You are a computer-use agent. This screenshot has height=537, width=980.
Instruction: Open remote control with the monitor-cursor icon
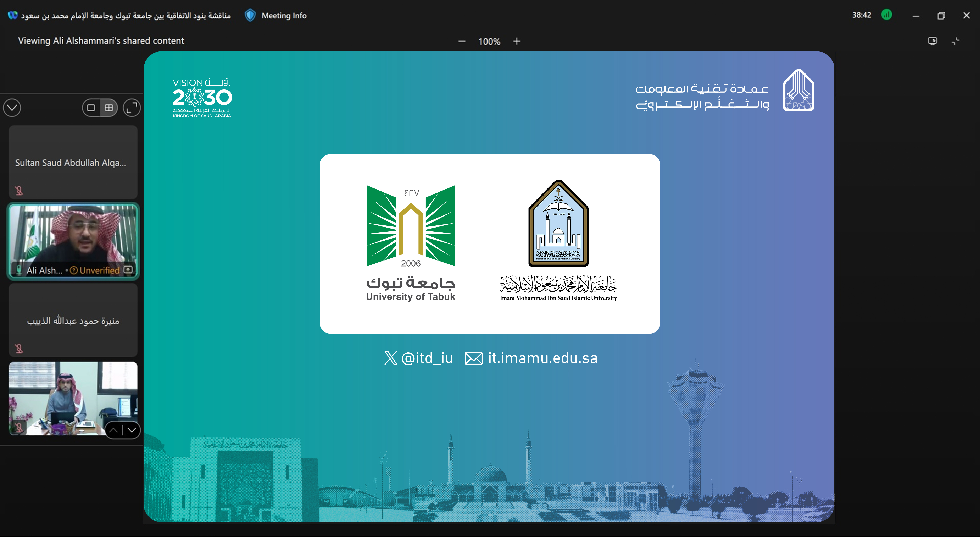(x=933, y=41)
